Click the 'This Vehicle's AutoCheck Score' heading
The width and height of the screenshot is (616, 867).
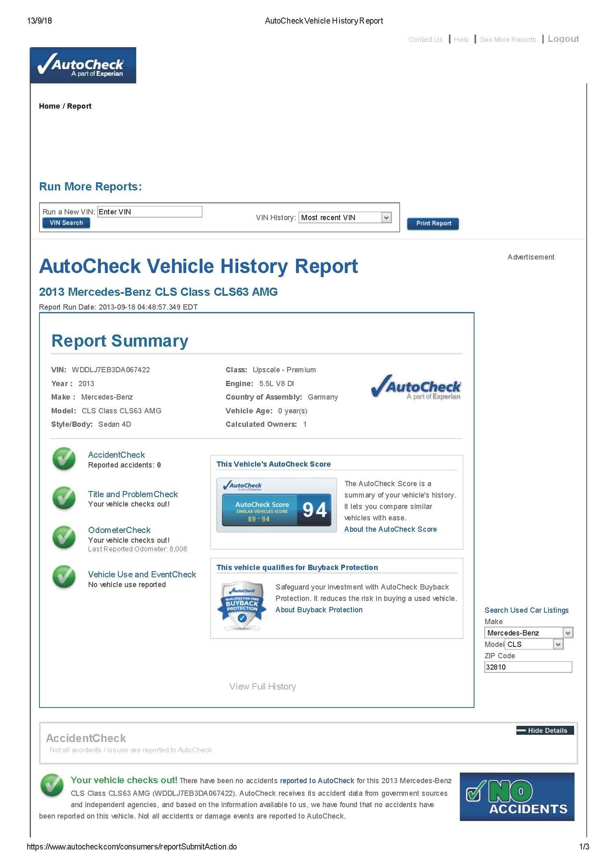(x=274, y=464)
